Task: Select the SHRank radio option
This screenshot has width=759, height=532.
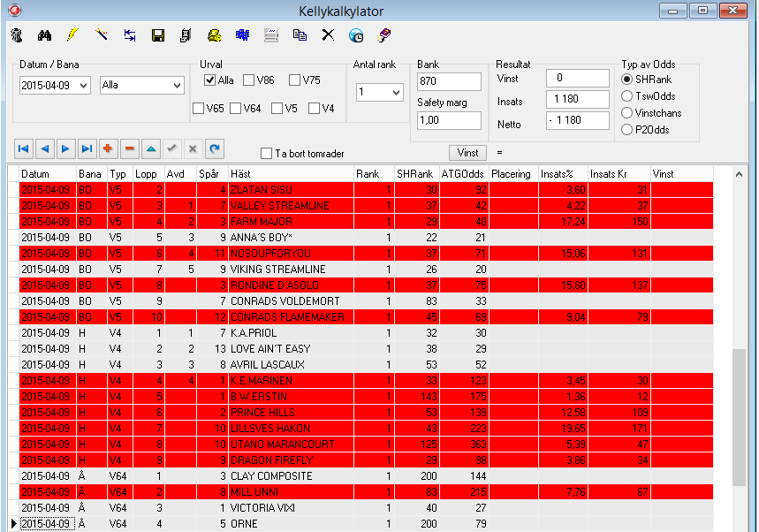Action: [626, 80]
